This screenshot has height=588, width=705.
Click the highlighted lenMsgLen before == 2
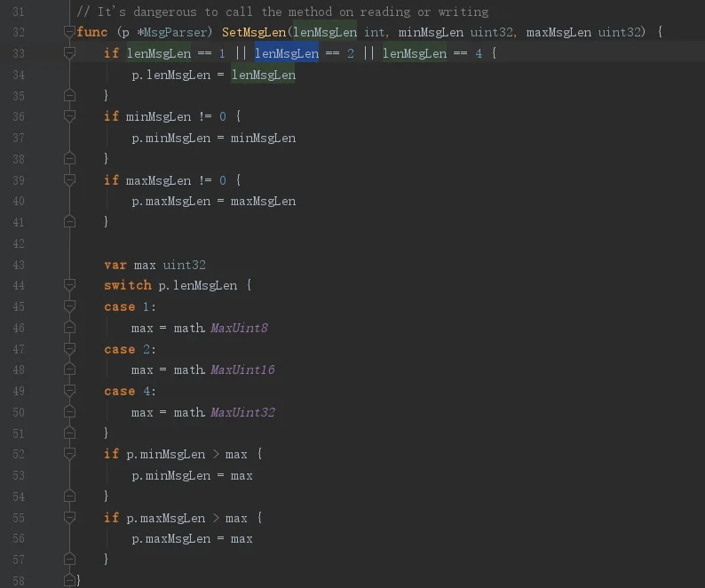tap(287, 53)
